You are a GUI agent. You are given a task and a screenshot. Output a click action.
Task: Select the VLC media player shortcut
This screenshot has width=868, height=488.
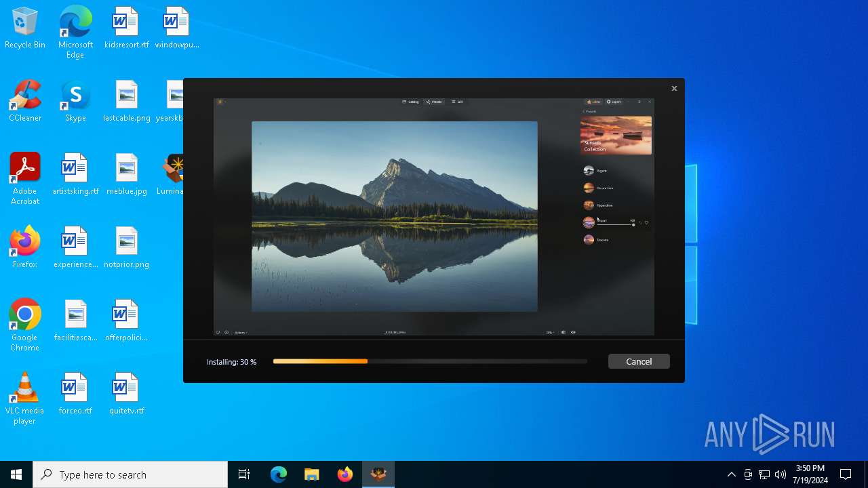coord(25,399)
